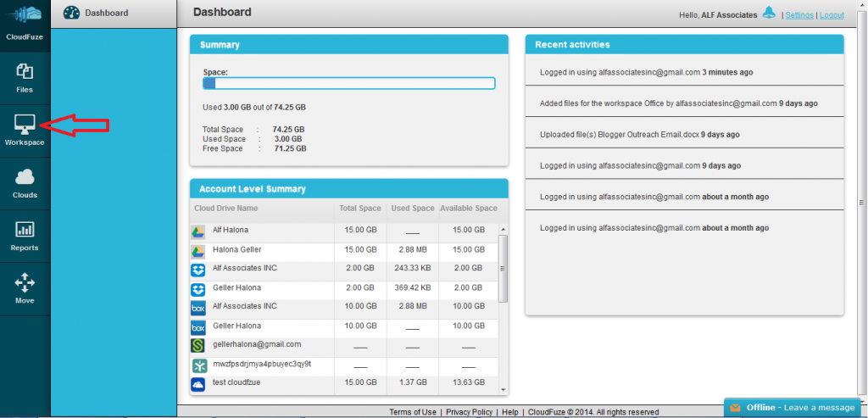The height and width of the screenshot is (418, 868).
Task: Open the Help footer link
Action: tap(509, 412)
